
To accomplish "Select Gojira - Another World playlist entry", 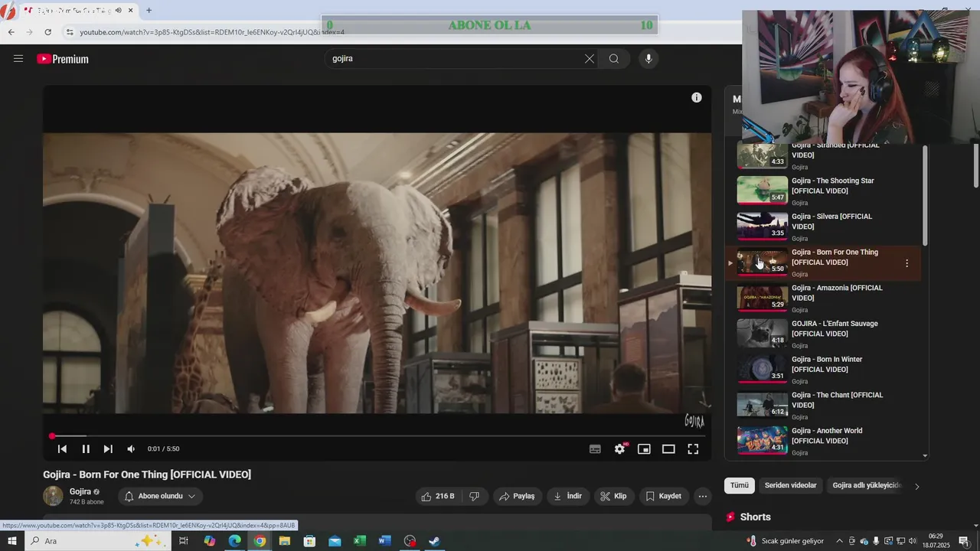I will 823,441.
